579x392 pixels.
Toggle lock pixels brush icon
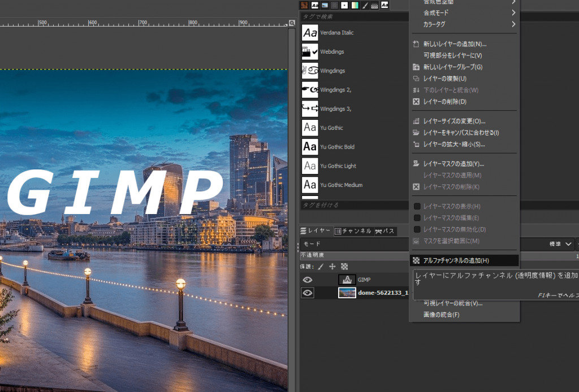[x=321, y=267]
